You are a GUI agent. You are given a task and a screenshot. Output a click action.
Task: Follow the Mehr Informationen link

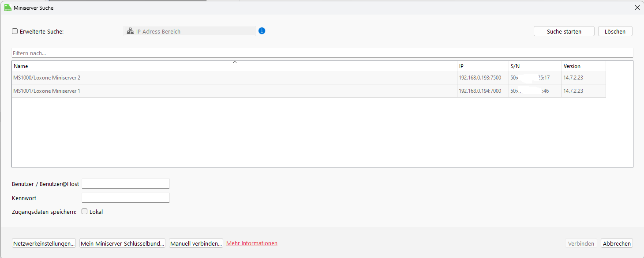tap(252, 243)
